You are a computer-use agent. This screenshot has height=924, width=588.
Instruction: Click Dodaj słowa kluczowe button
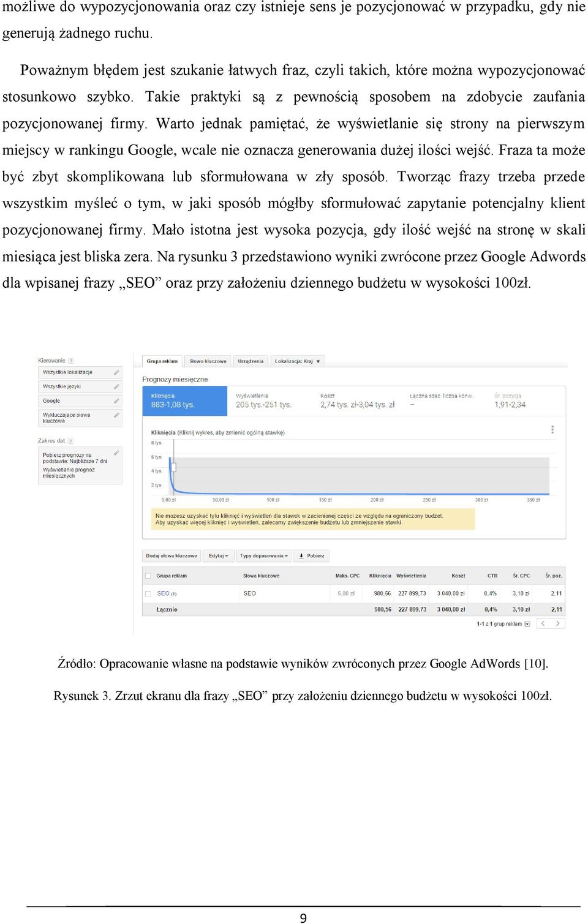[171, 556]
